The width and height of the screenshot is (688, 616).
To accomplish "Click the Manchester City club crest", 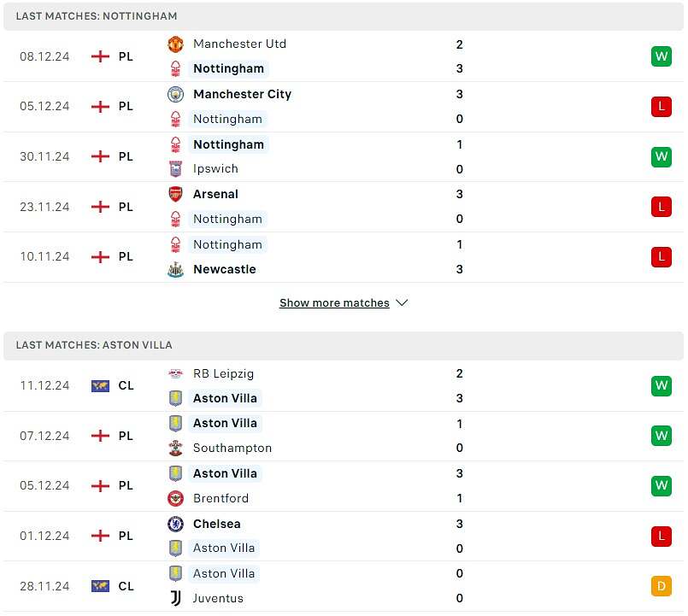I will tap(175, 94).
